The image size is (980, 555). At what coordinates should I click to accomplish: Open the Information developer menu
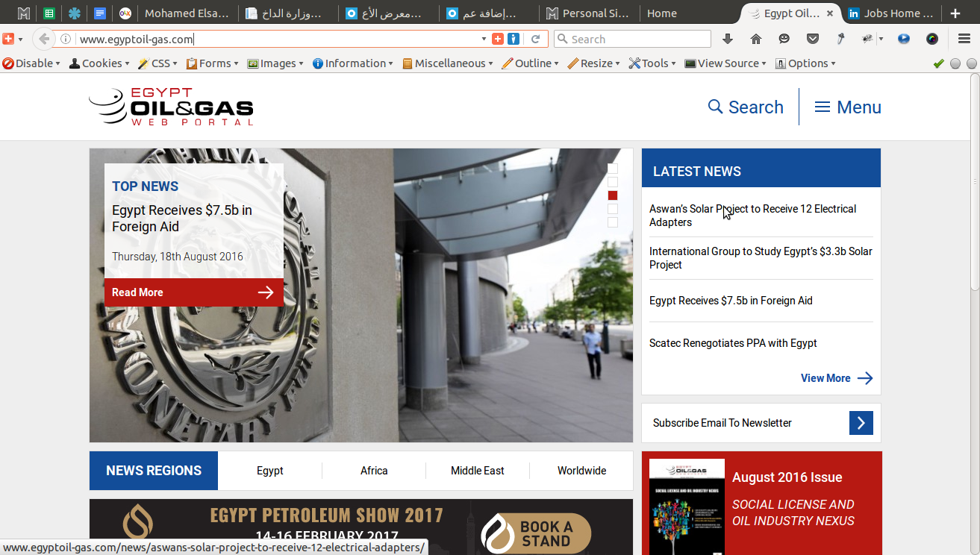click(x=353, y=63)
